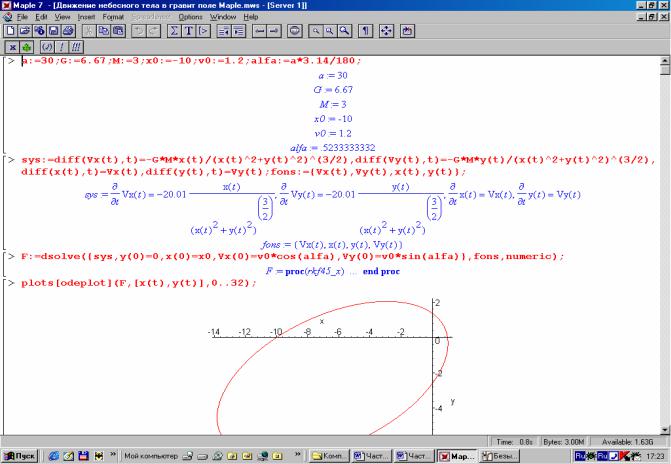Viewport: 671px width, 464px height.
Task: Set the smallest zoom magnifier
Action: [x=315, y=31]
